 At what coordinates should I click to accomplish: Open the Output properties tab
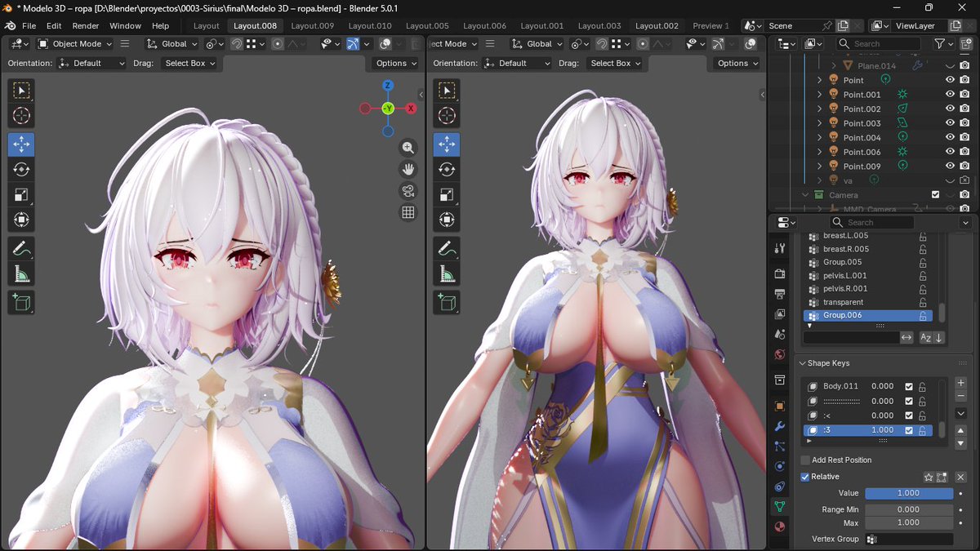tap(780, 294)
